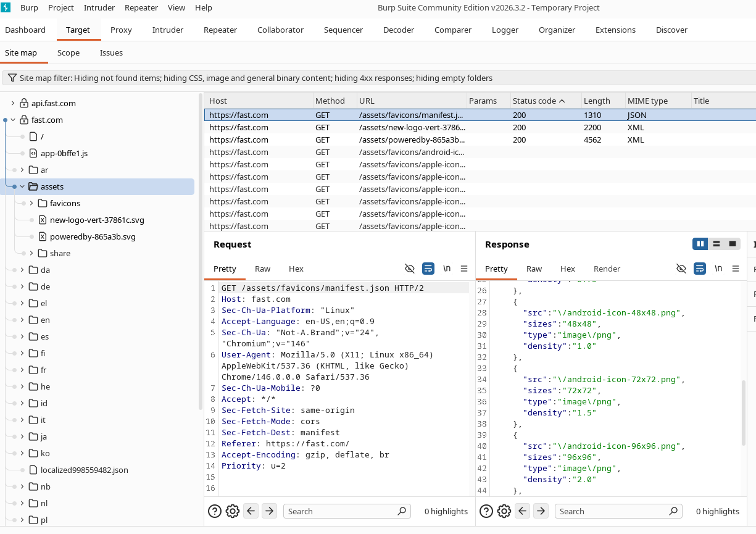This screenshot has width=756, height=534.
Task: Switch to the top/bottom stacked layout button
Action: (717, 244)
